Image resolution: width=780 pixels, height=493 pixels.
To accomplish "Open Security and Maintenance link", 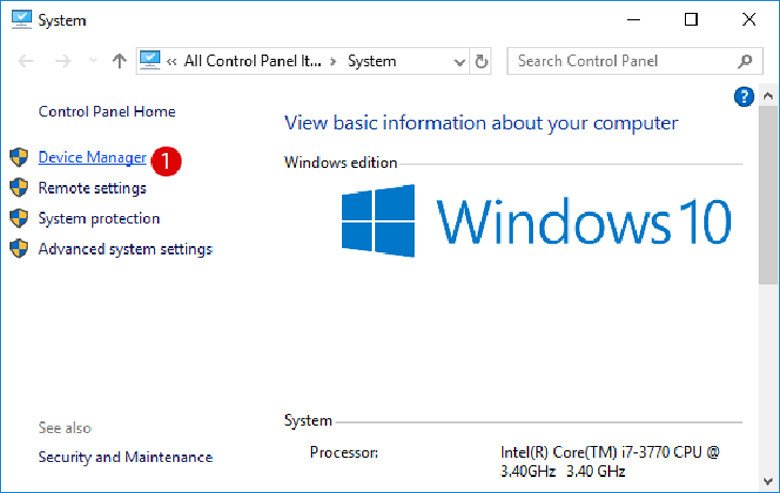I will pos(125,457).
